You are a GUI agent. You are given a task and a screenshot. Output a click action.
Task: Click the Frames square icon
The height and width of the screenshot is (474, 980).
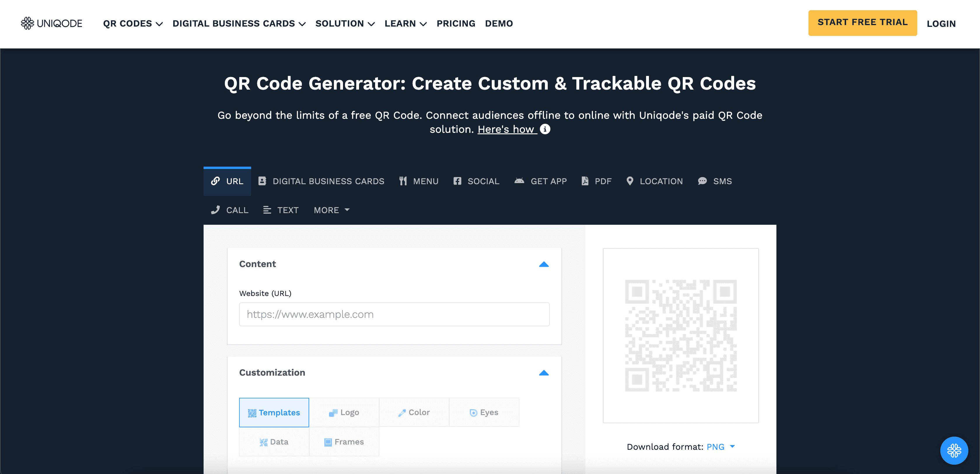[328, 442]
